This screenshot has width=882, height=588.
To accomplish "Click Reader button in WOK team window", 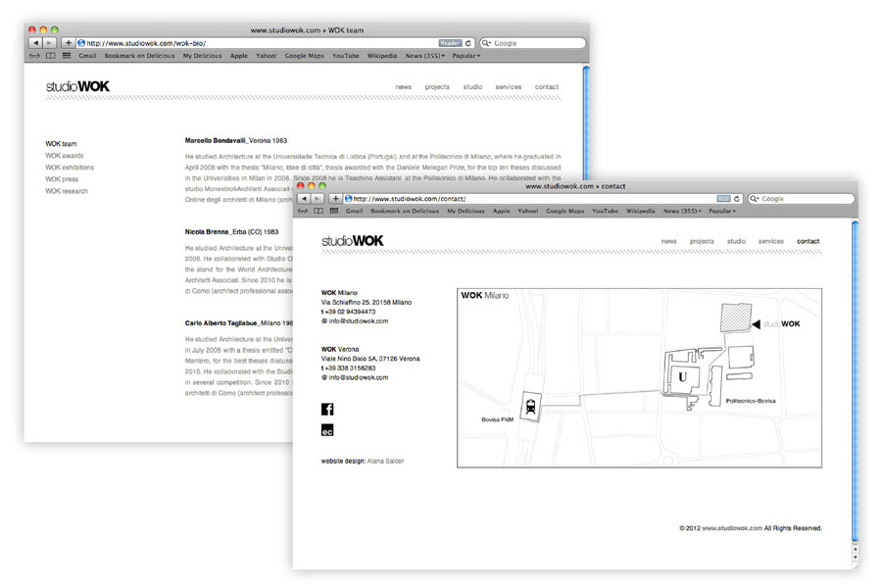I will [x=450, y=43].
